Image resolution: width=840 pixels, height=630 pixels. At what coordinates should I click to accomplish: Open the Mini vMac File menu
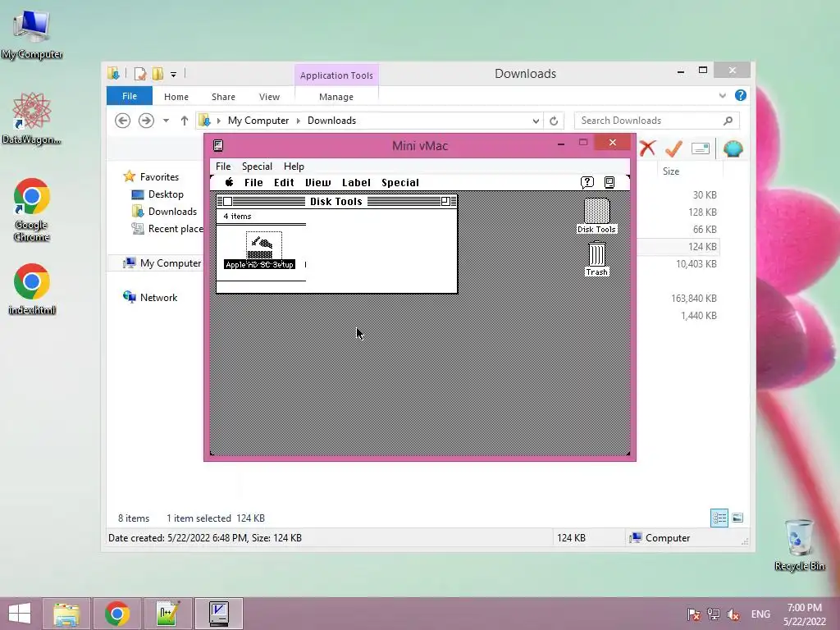tap(223, 166)
